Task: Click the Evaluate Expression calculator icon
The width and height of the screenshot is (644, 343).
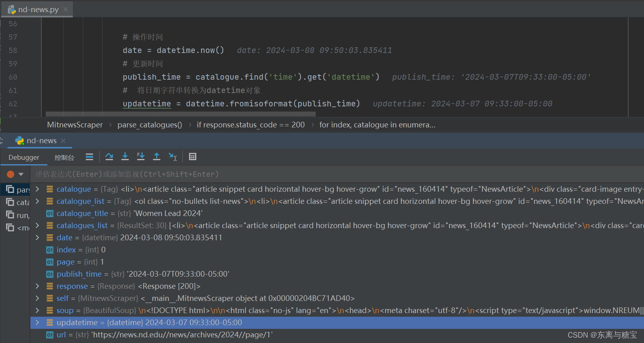Action: click(193, 157)
